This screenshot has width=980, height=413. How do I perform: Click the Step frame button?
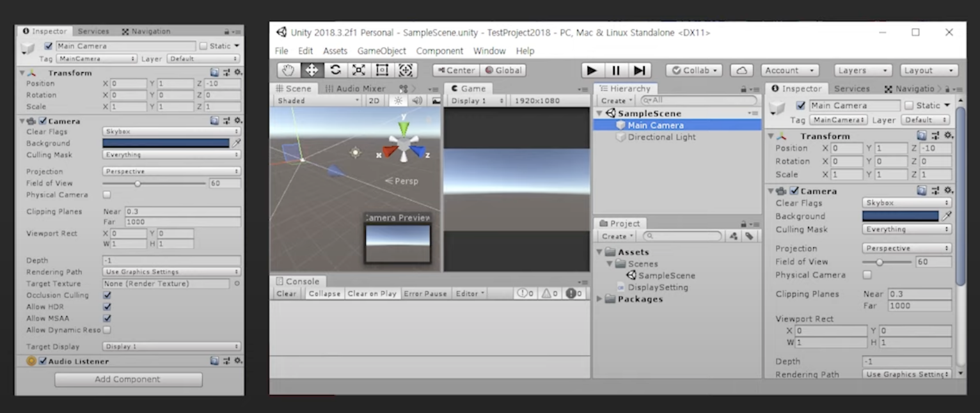click(x=639, y=70)
